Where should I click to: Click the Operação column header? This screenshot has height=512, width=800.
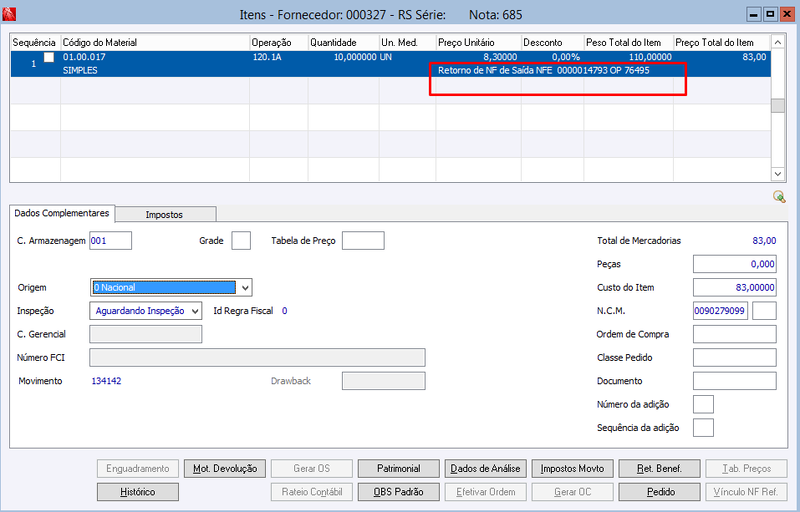pyautogui.click(x=279, y=42)
